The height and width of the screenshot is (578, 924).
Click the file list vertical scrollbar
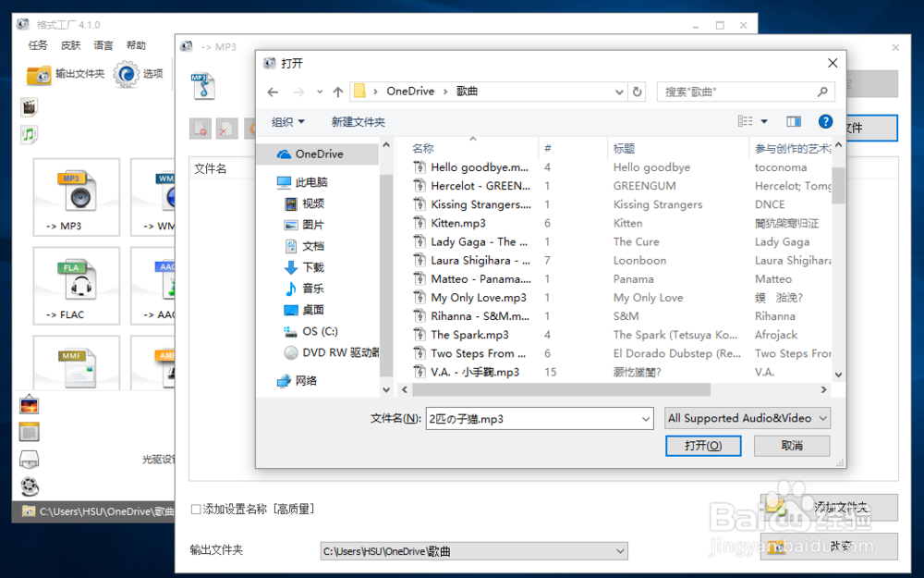click(839, 185)
